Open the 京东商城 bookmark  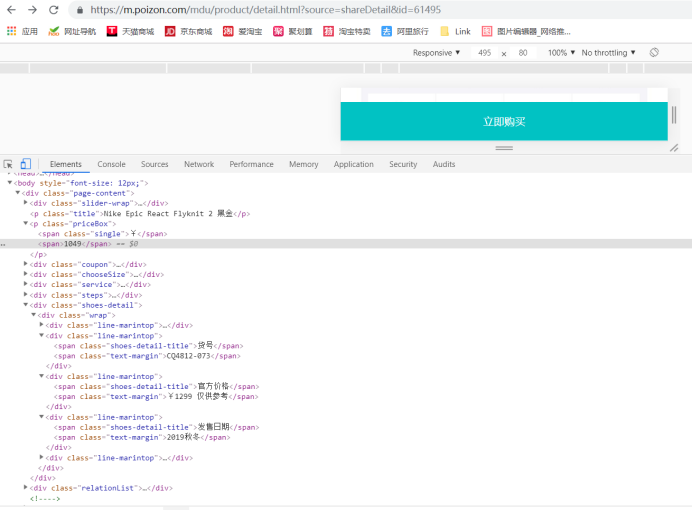[188, 31]
